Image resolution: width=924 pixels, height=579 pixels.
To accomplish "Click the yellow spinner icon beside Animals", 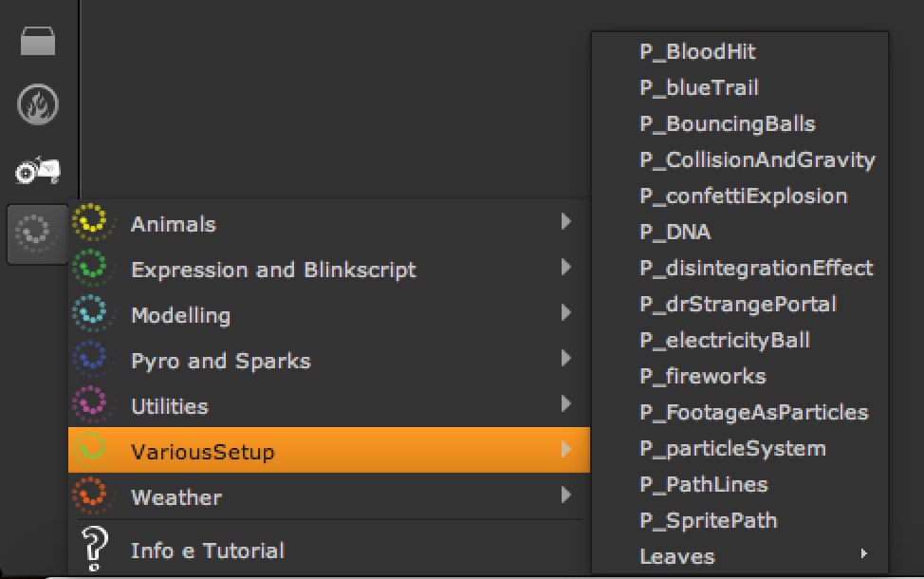I will click(x=94, y=223).
